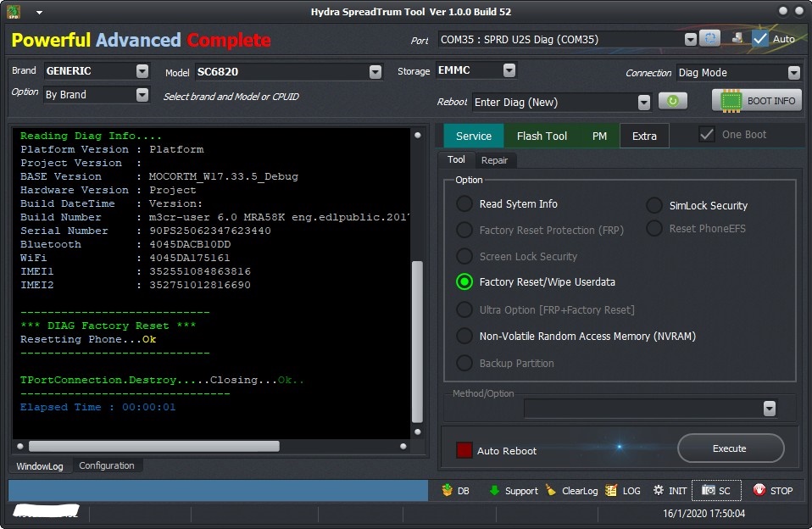The image size is (812, 529).
Task: Click the Execute button
Action: [x=730, y=448]
